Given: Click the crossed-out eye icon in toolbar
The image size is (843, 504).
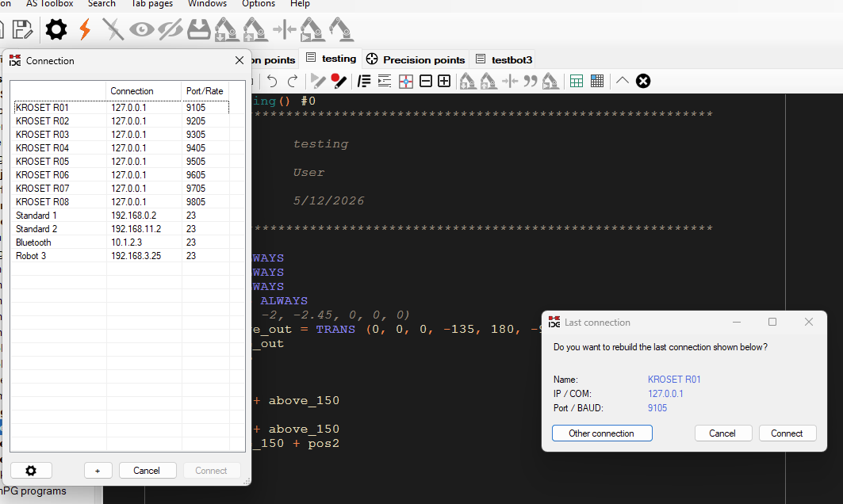Looking at the screenshot, I should click(171, 29).
